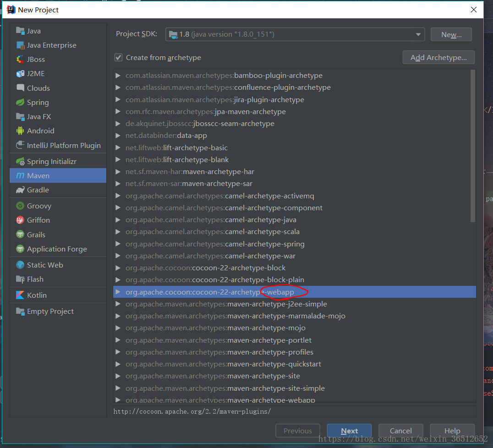Click the Next button
493x448 pixels.
pos(349,431)
